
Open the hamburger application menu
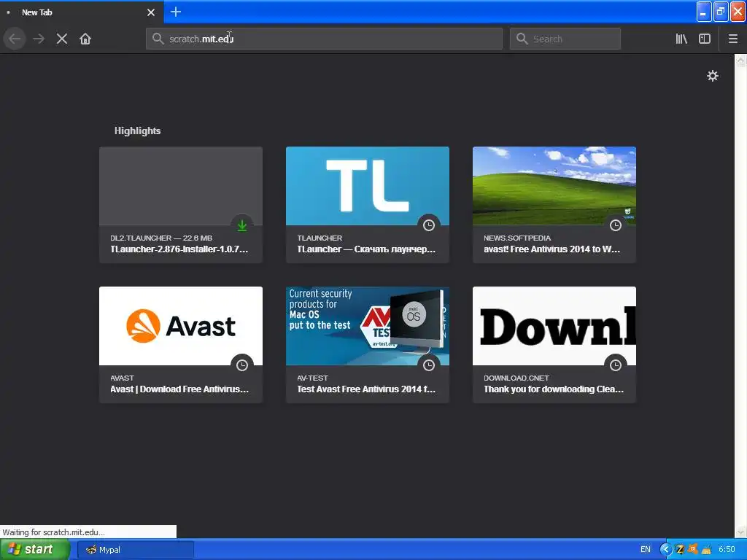732,39
